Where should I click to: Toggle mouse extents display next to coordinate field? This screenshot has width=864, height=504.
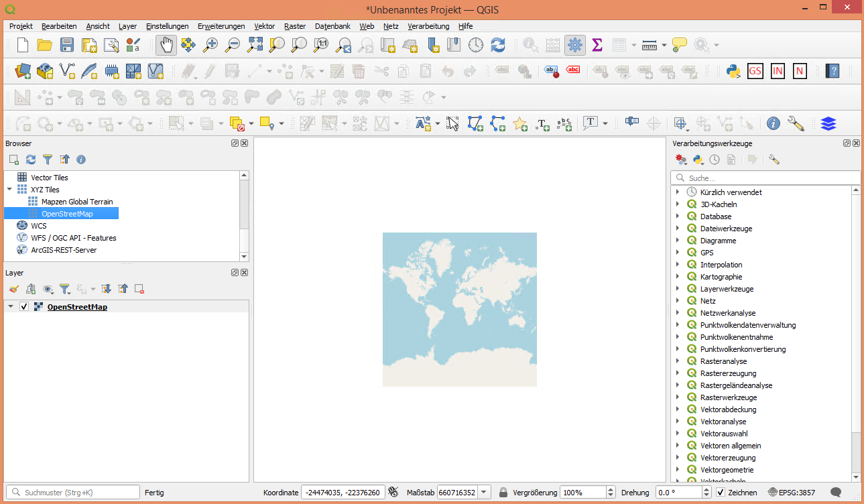pos(393,492)
